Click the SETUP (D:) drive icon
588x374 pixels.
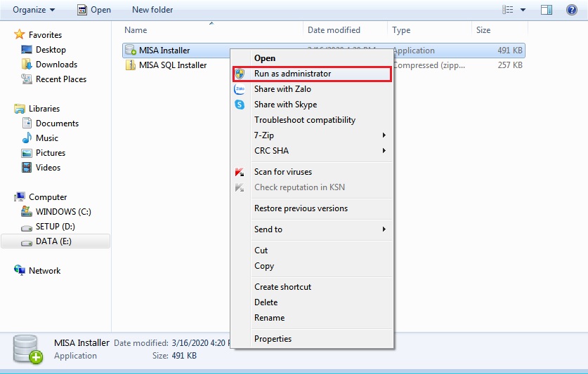tap(27, 227)
